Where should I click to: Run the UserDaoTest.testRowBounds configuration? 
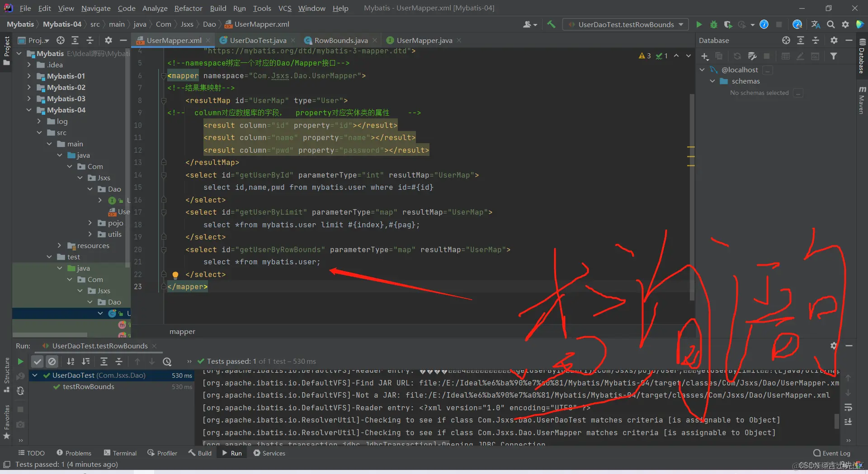point(699,24)
